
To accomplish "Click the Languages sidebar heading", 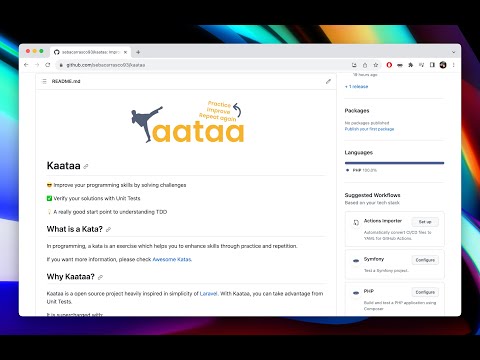I will (359, 153).
